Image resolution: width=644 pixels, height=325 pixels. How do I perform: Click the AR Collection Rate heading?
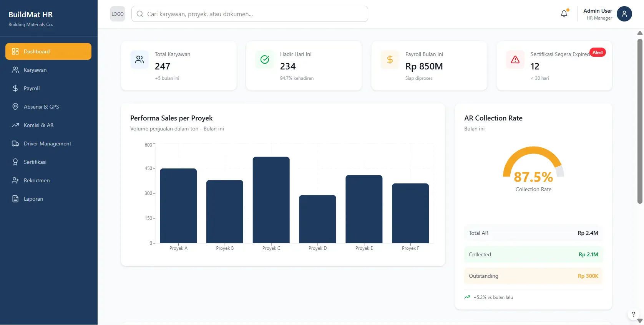tap(493, 118)
